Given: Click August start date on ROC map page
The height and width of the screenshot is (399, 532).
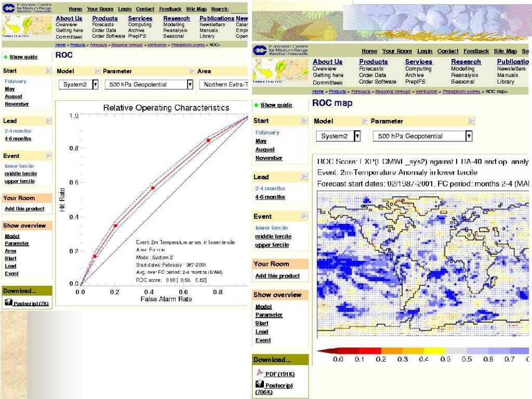Looking at the screenshot, I should [x=265, y=150].
